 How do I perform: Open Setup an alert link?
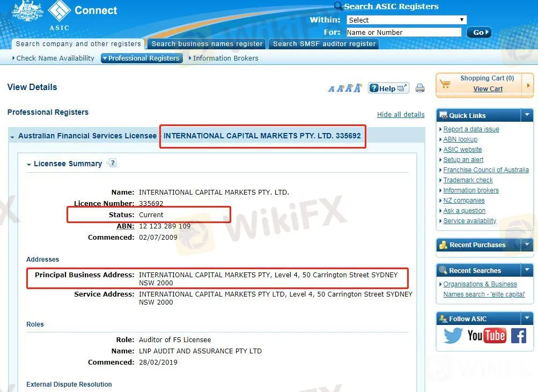coord(463,160)
